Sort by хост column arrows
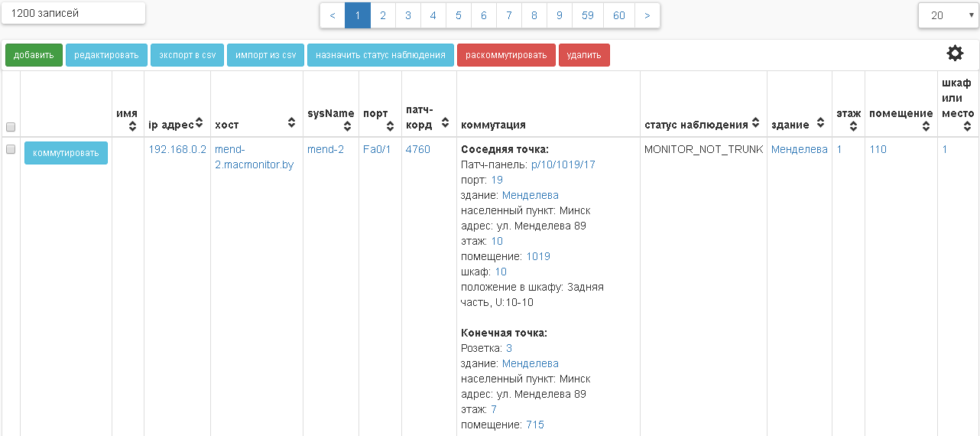Viewport: 980px width, 436px height. (x=291, y=123)
